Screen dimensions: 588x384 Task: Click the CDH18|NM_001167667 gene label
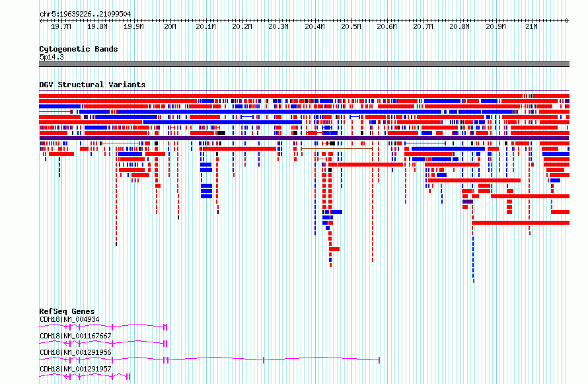(x=76, y=336)
